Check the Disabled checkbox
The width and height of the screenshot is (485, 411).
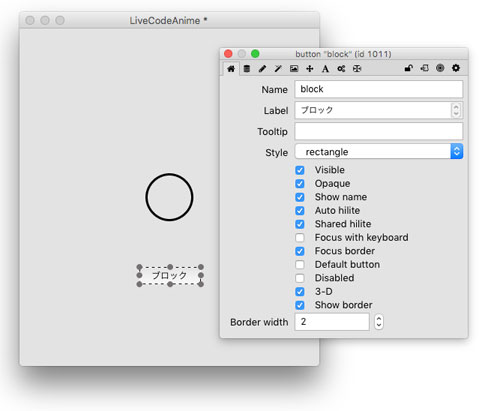(300, 278)
